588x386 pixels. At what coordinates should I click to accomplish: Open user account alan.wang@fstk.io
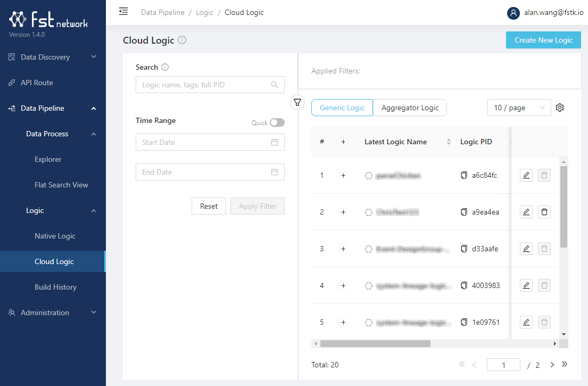[545, 13]
